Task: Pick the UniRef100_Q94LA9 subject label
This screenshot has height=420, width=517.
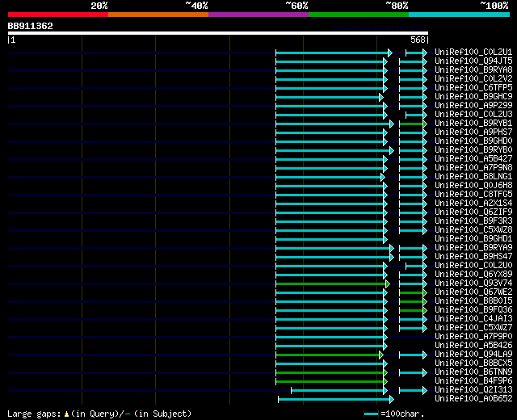Action: click(473, 355)
